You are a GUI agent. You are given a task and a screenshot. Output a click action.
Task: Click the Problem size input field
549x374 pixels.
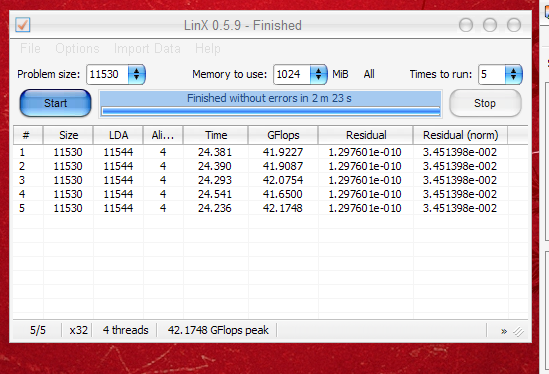pyautogui.click(x=107, y=74)
